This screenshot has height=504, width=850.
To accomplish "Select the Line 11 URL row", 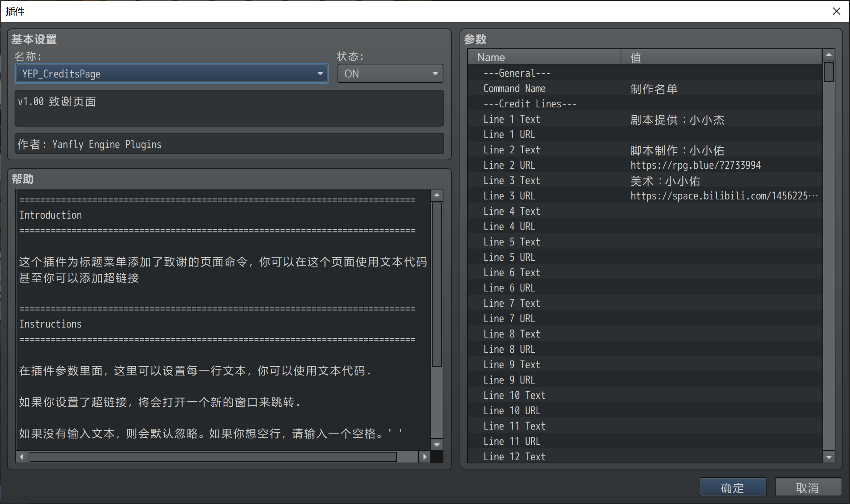I will (x=645, y=441).
